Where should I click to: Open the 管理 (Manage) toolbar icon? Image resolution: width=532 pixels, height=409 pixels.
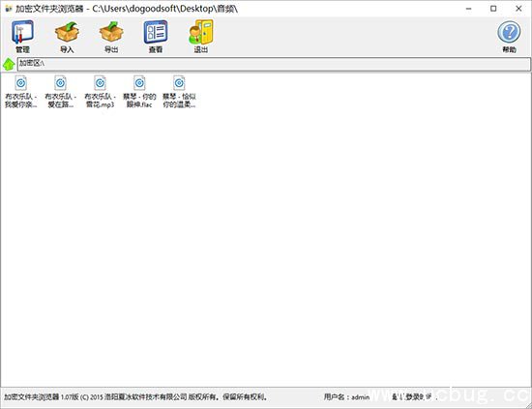(x=23, y=37)
